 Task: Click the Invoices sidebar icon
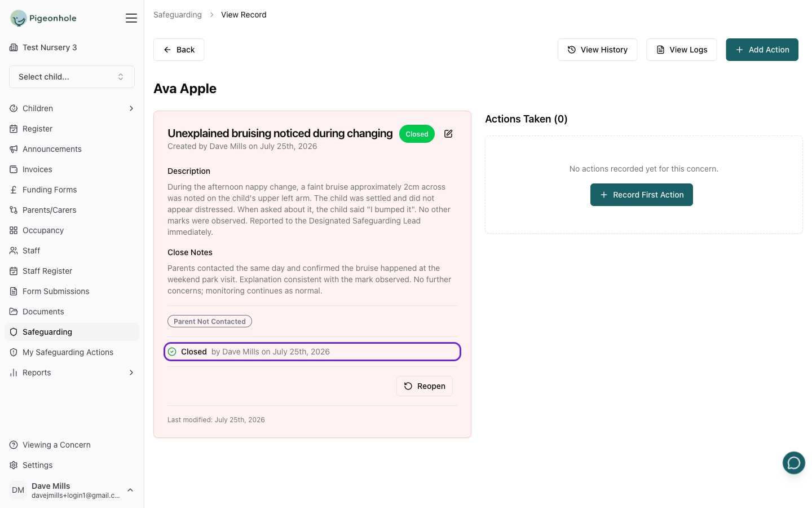(14, 169)
